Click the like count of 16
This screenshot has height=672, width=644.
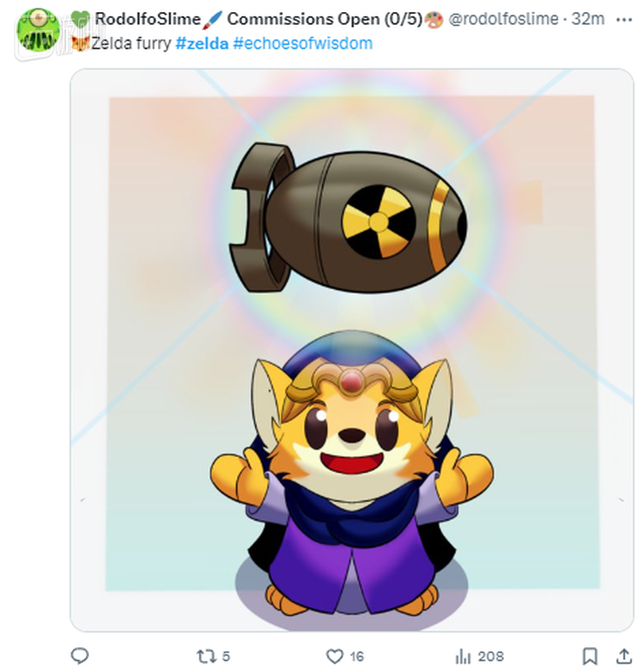[356, 657]
